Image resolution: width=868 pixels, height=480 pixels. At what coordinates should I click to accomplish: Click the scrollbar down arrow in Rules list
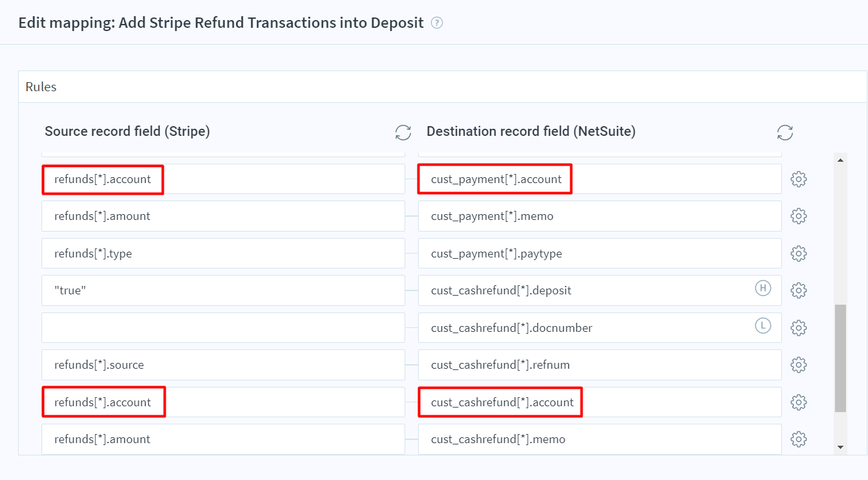pos(840,447)
